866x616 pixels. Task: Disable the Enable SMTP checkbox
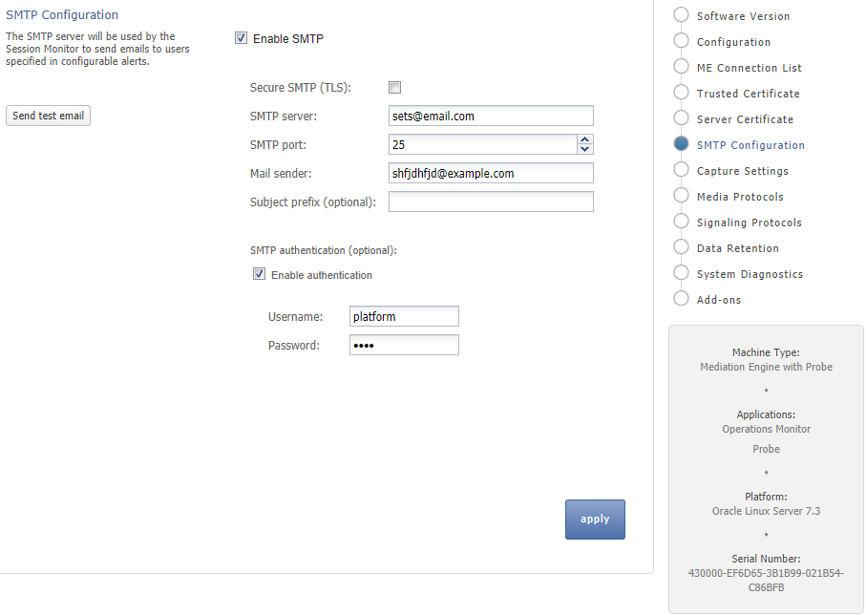tap(241, 38)
